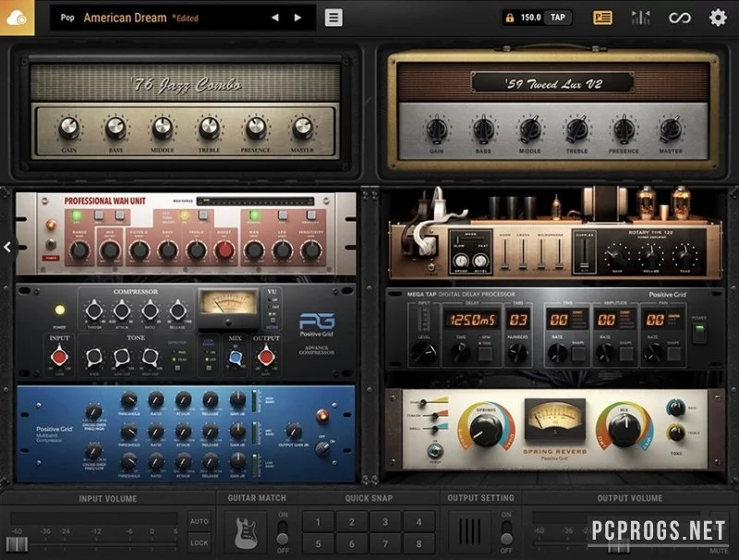Viewport: 739px width, 560px height.
Task: Open the Pop preset category label
Action: tap(67, 18)
